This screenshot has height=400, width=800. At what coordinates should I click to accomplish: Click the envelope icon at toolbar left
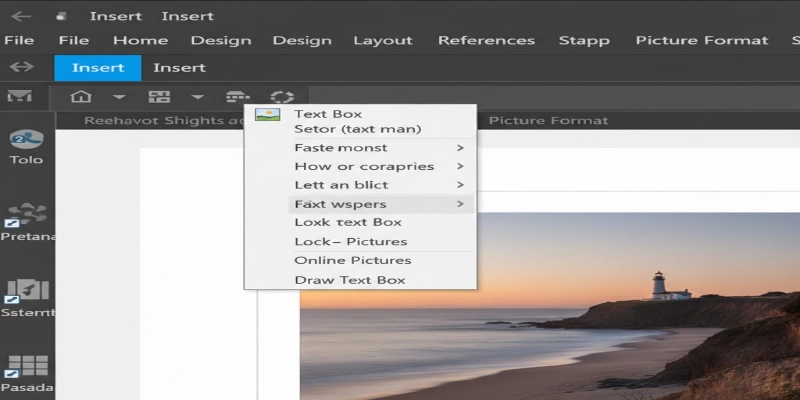[19, 97]
